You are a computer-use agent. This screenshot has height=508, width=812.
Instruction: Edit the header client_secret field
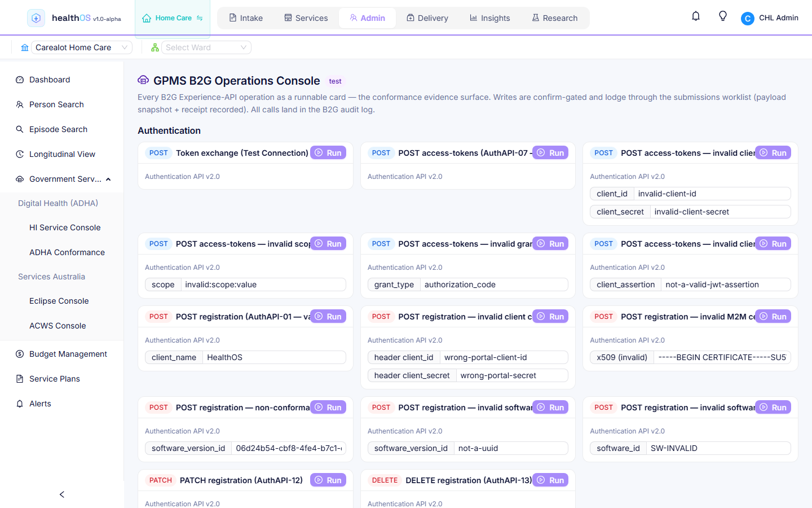512,375
